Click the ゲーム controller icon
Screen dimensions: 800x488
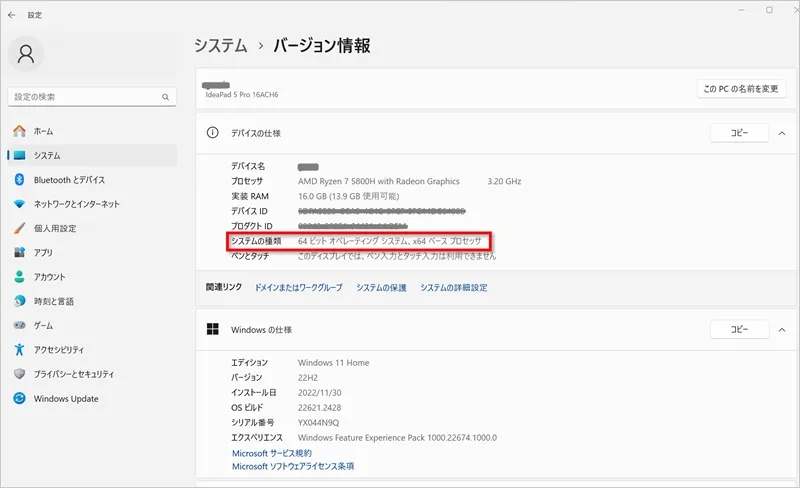19,325
